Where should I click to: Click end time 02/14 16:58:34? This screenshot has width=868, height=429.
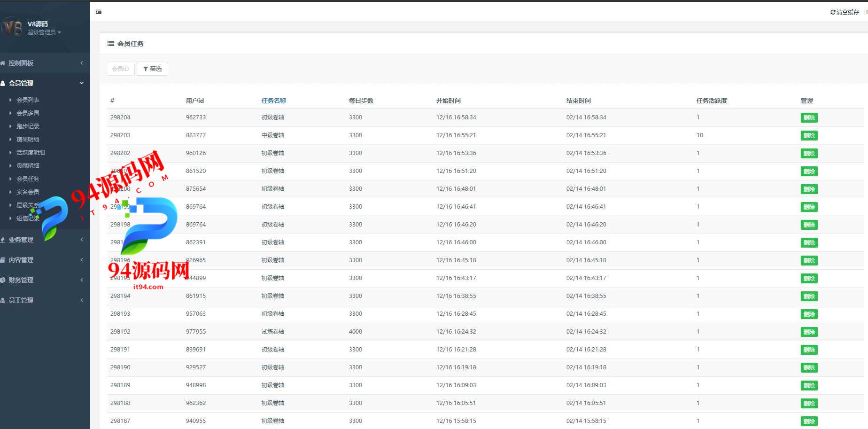[x=586, y=117]
